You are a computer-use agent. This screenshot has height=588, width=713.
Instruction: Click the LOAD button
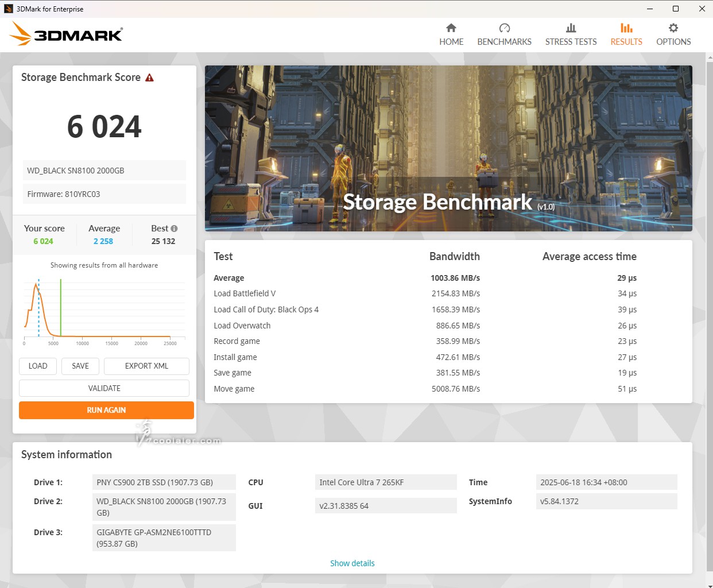pyautogui.click(x=38, y=366)
